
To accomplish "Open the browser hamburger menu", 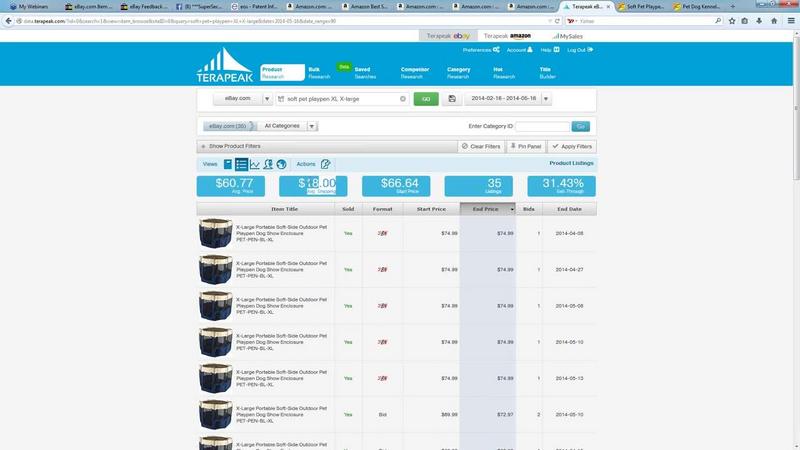I will pos(791,21).
